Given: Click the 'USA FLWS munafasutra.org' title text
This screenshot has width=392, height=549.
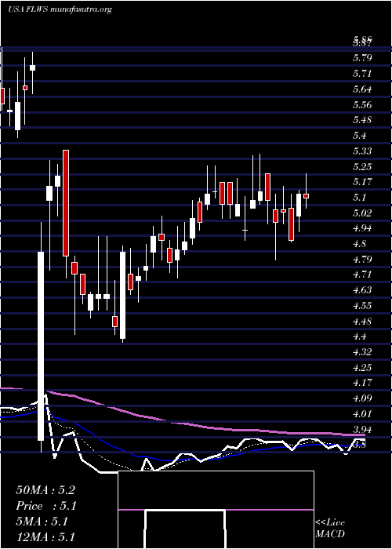Looking at the screenshot, I should (60, 9).
